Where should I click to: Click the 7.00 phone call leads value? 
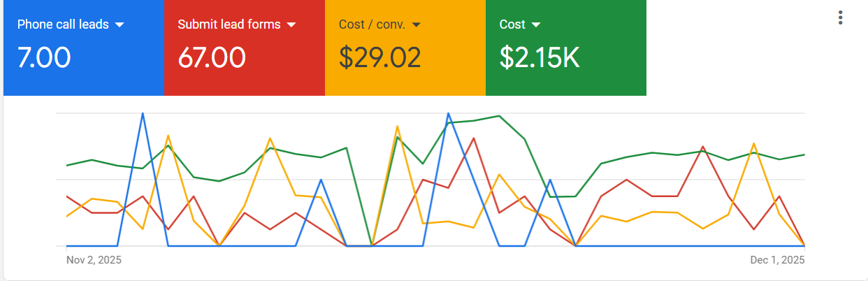click(44, 57)
